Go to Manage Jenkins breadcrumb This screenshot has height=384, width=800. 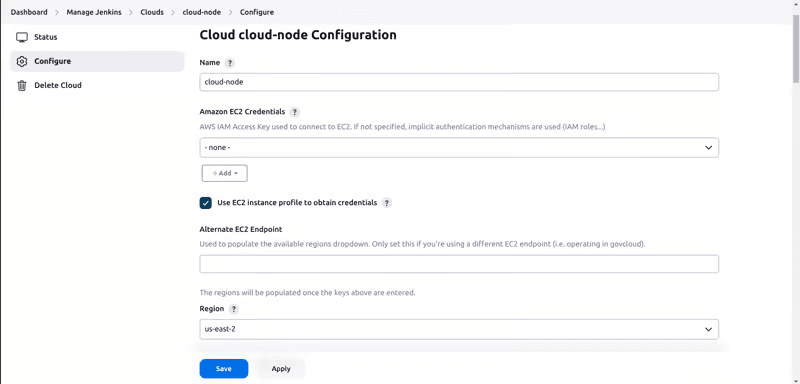pyautogui.click(x=94, y=12)
